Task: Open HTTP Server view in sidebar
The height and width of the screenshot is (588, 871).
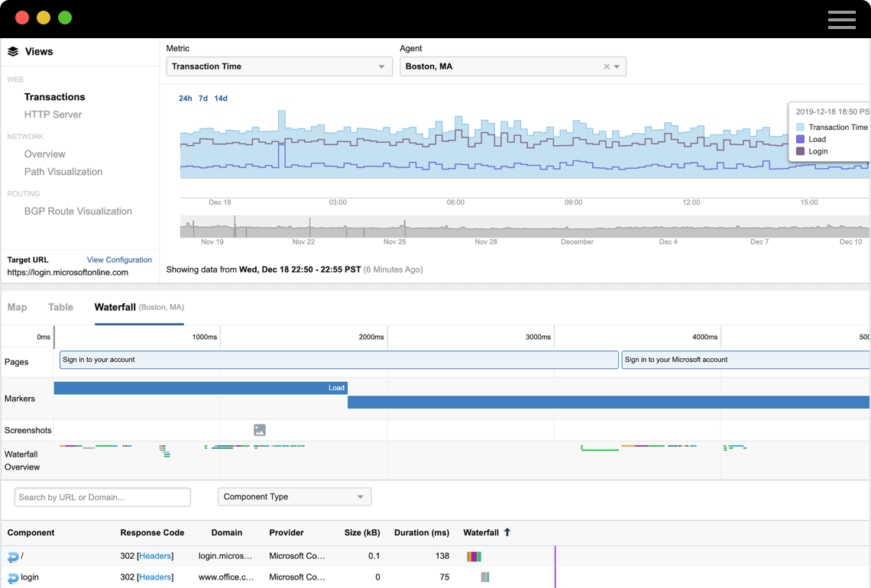Action: tap(53, 115)
